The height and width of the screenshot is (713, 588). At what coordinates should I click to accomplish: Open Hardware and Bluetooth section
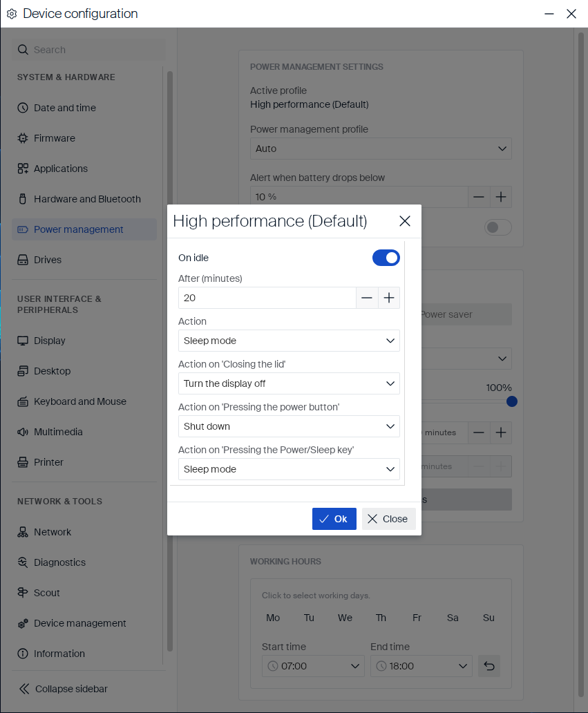(84, 199)
